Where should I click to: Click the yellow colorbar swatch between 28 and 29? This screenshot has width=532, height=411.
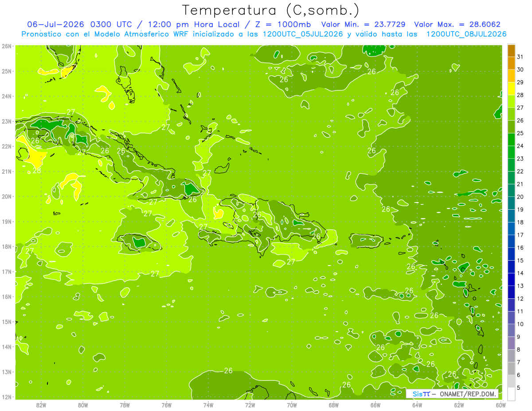[x=511, y=89]
